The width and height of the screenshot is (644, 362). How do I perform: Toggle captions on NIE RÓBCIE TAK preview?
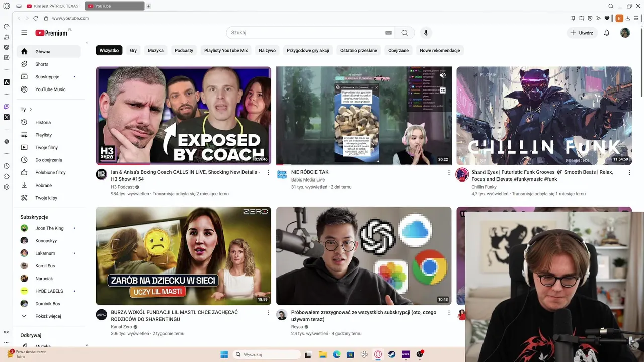coord(443,90)
